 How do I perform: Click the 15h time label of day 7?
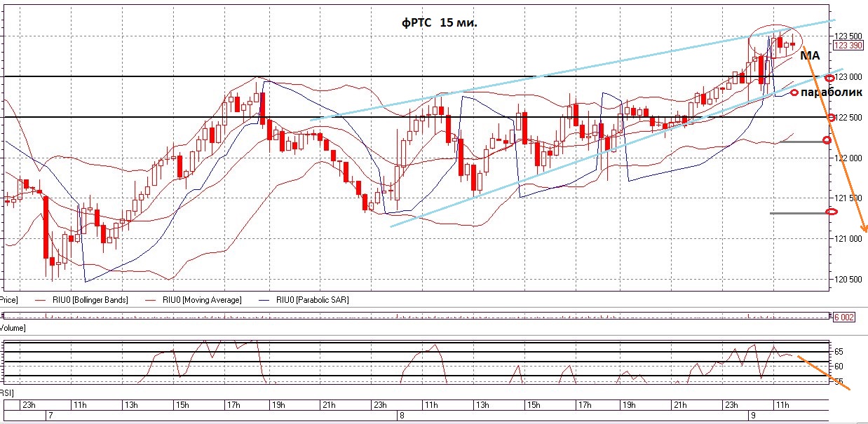[182, 405]
